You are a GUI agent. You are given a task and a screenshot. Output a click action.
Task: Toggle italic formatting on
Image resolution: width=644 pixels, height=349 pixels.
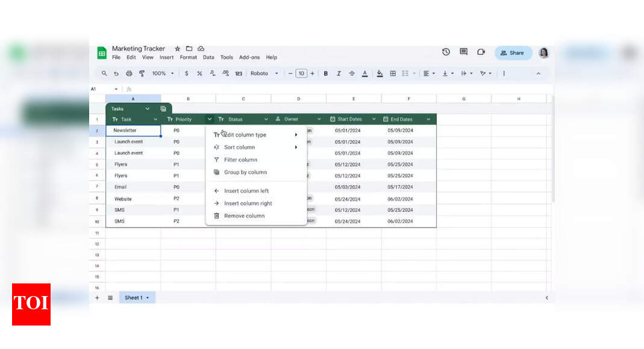[x=339, y=73]
